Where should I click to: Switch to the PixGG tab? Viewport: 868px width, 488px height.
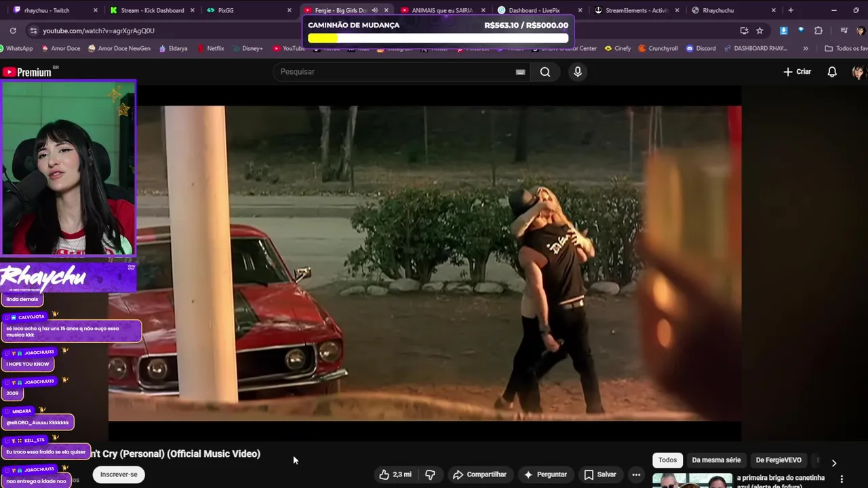[x=249, y=10]
